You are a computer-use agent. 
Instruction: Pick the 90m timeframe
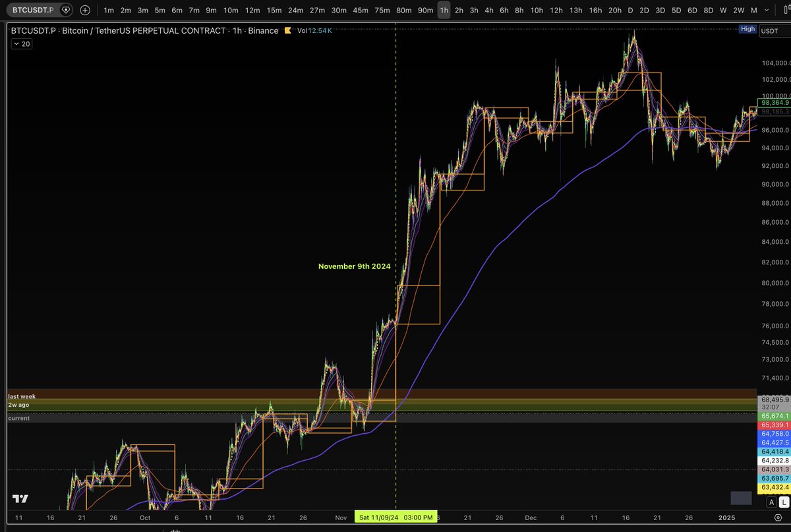426,11
